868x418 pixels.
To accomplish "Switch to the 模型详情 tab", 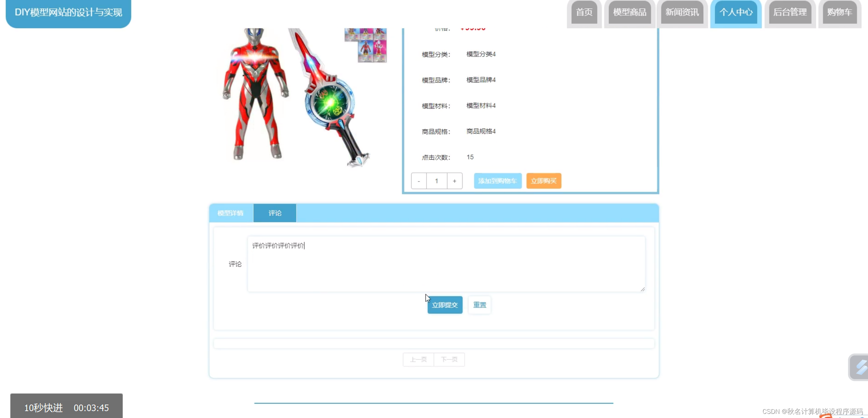I will click(231, 213).
